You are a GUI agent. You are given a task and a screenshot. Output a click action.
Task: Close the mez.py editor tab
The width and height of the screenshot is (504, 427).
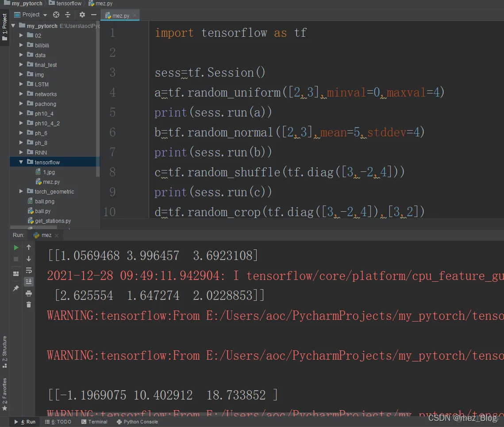tap(135, 15)
